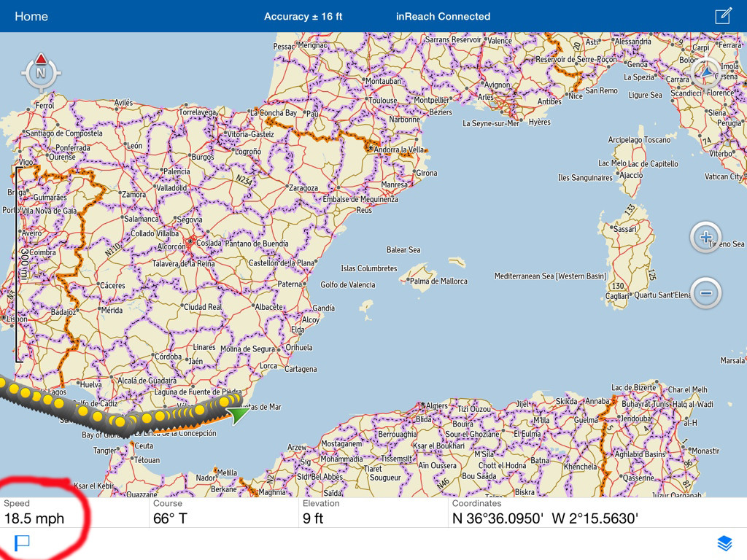Tap Zaragoza city label on map
This screenshot has height=560, width=747.
click(x=303, y=188)
